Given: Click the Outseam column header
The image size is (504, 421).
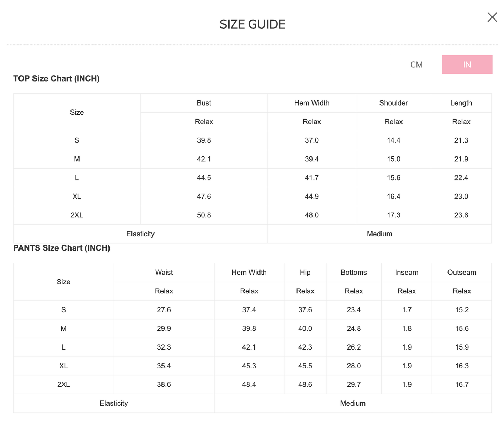Looking at the screenshot, I should click(x=462, y=273).
